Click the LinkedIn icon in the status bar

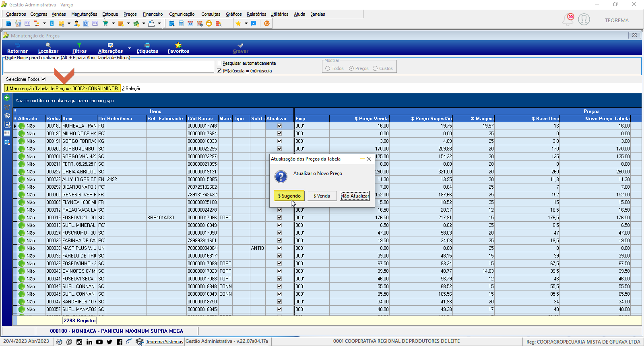89,342
